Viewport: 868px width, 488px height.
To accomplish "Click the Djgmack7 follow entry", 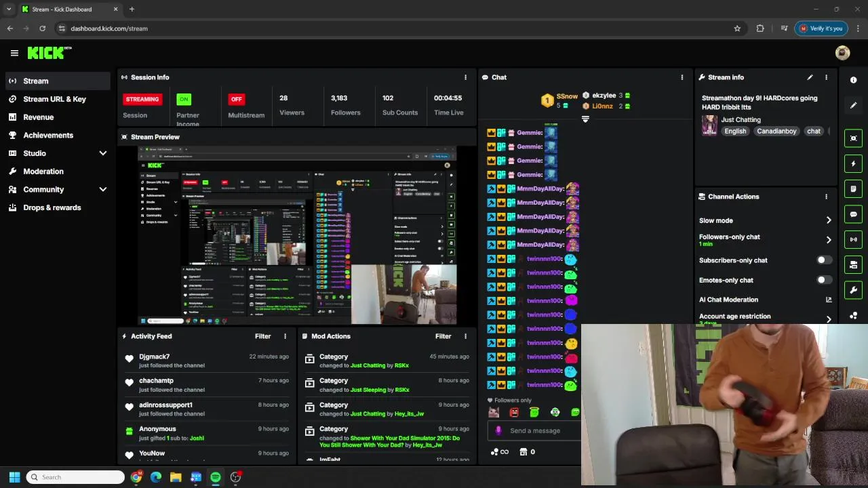I will [x=207, y=361].
